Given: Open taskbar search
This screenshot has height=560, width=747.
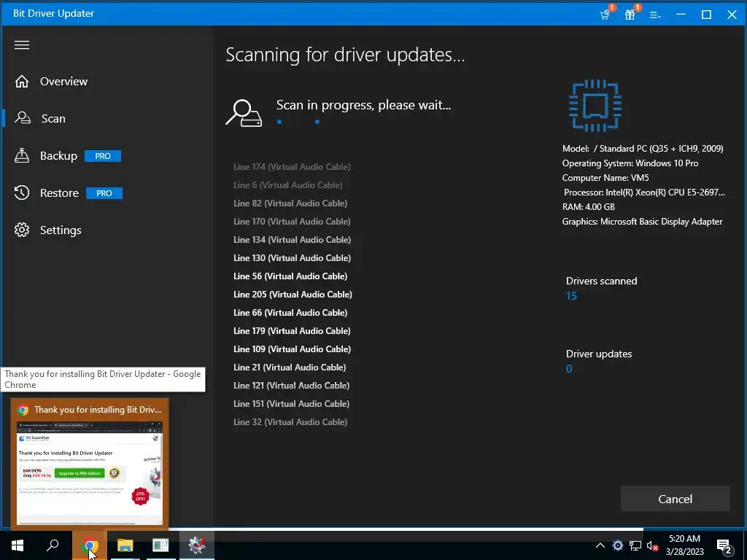Looking at the screenshot, I should 53,545.
